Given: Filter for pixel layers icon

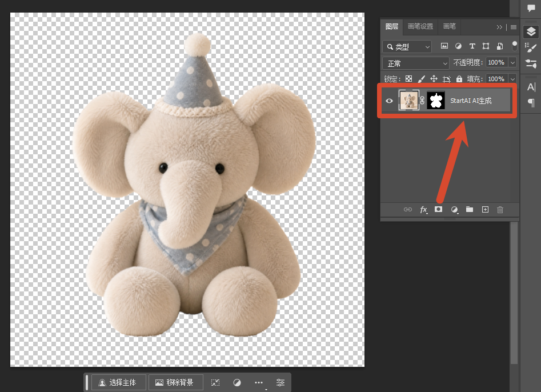Looking at the screenshot, I should pyautogui.click(x=444, y=46).
